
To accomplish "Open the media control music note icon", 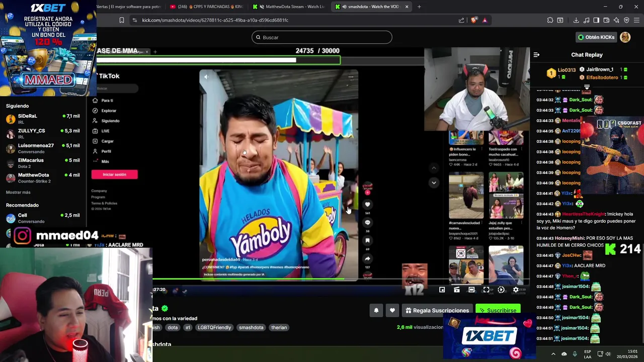I will 586,20.
